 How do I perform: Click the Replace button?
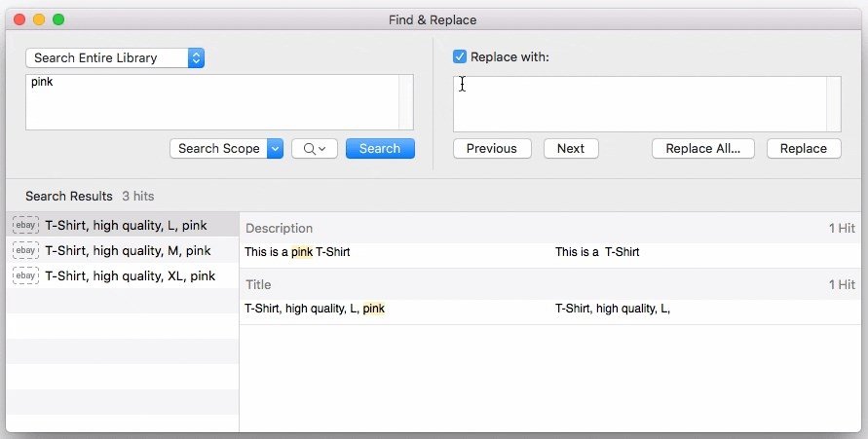coord(804,149)
